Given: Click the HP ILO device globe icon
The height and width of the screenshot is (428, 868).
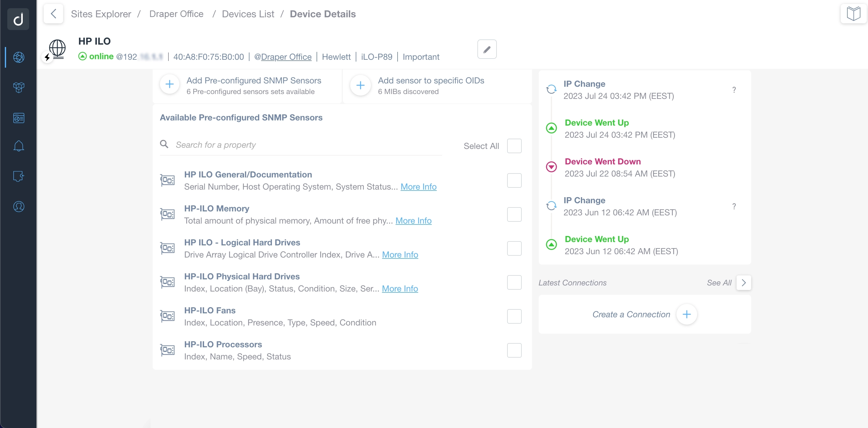Looking at the screenshot, I should (57, 49).
